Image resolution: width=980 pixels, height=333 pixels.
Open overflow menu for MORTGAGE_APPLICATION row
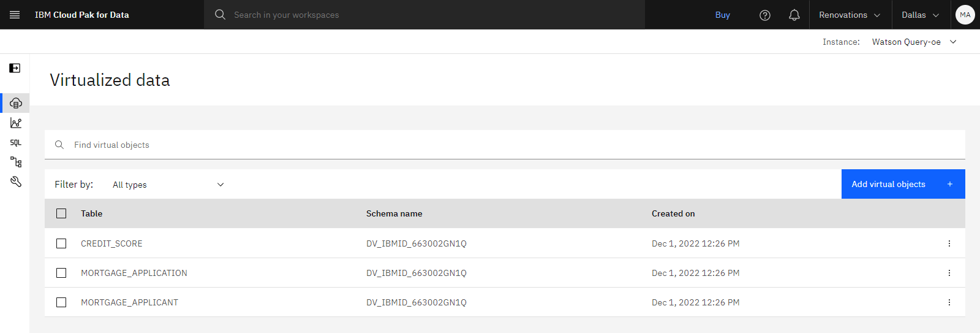[x=949, y=273]
